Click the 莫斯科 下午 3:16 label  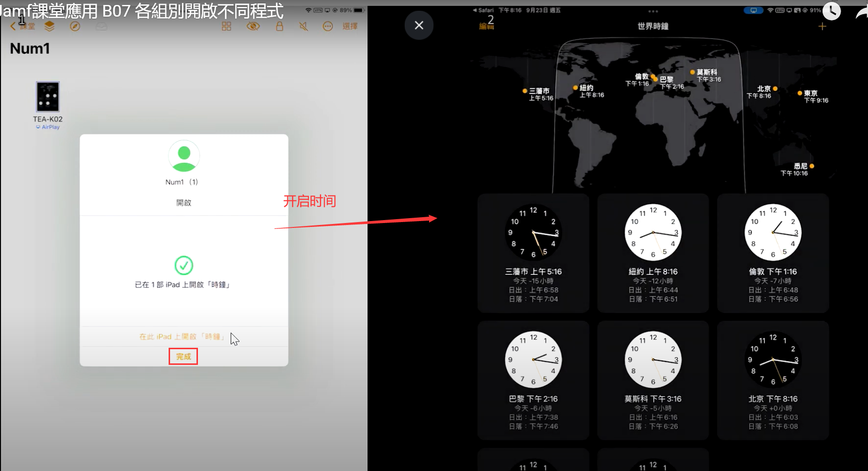coord(653,399)
